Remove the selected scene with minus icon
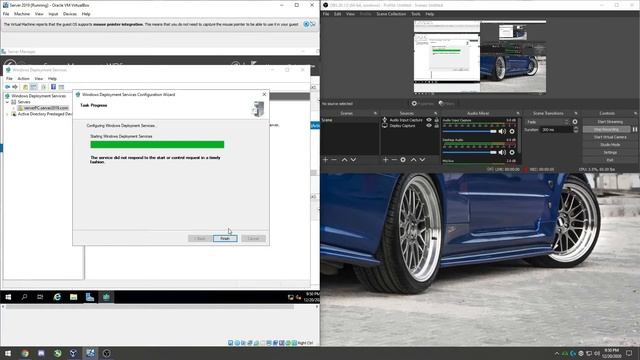Viewport: 640px width, 360px height. [x=334, y=160]
